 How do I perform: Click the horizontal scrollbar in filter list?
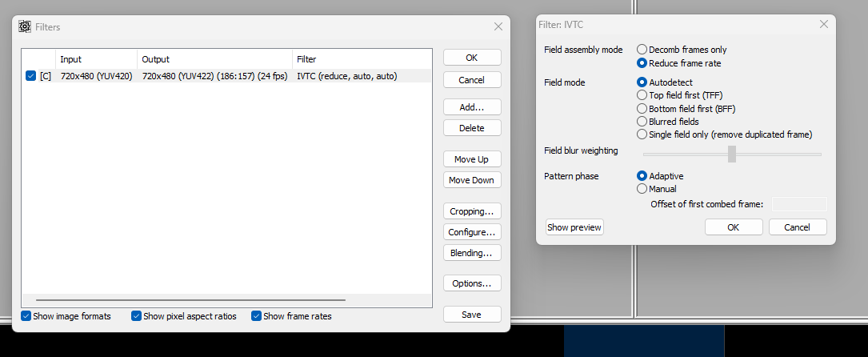(191, 300)
